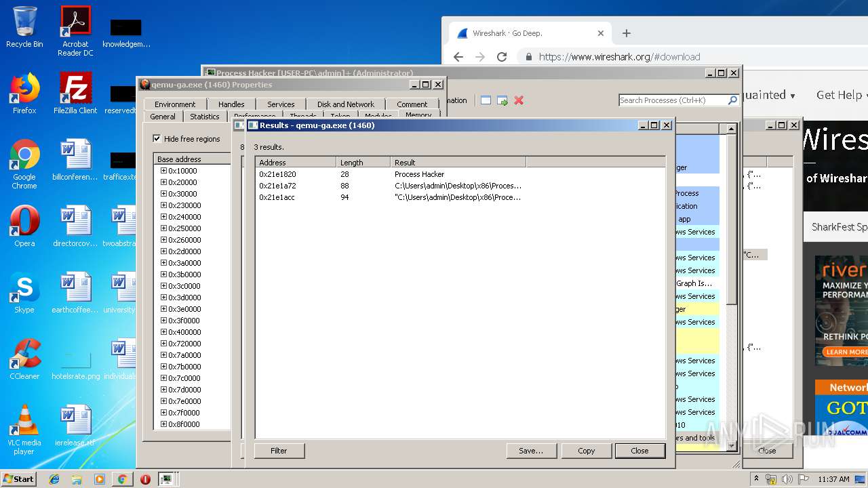Click the find window and threads toolbar icon
Screen dimensions: 868x488
pyautogui.click(x=502, y=100)
